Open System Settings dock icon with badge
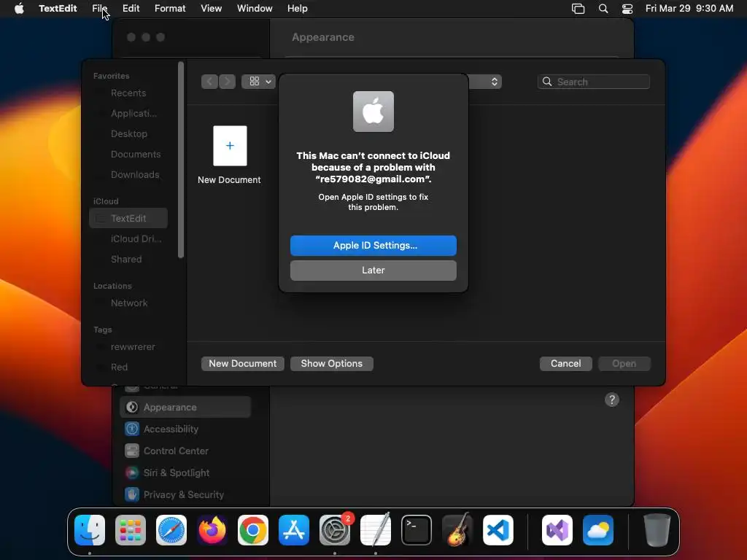Viewport: 747px width, 560px height. point(335,530)
